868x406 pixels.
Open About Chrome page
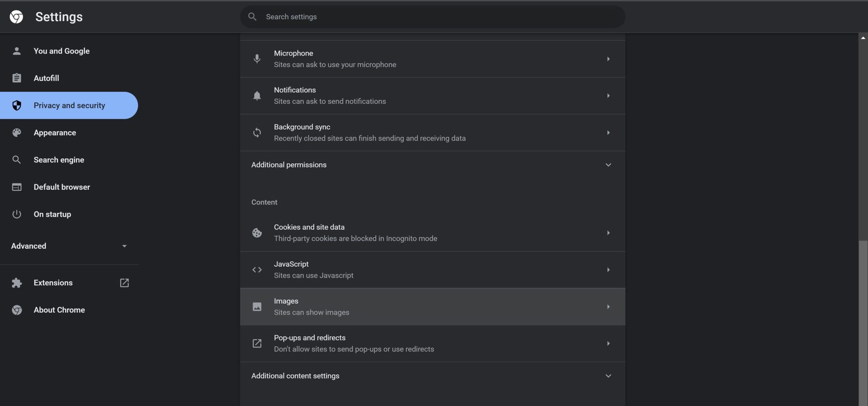coord(59,310)
